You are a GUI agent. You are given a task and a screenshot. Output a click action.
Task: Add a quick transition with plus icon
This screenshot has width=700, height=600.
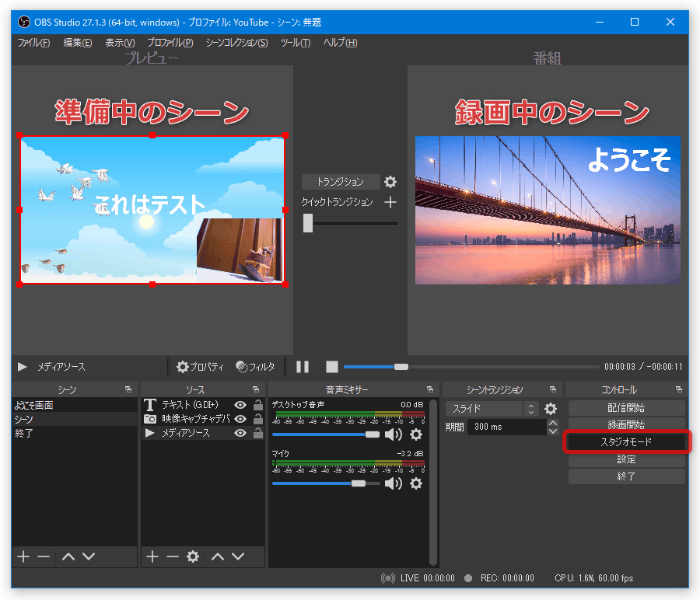tap(390, 202)
